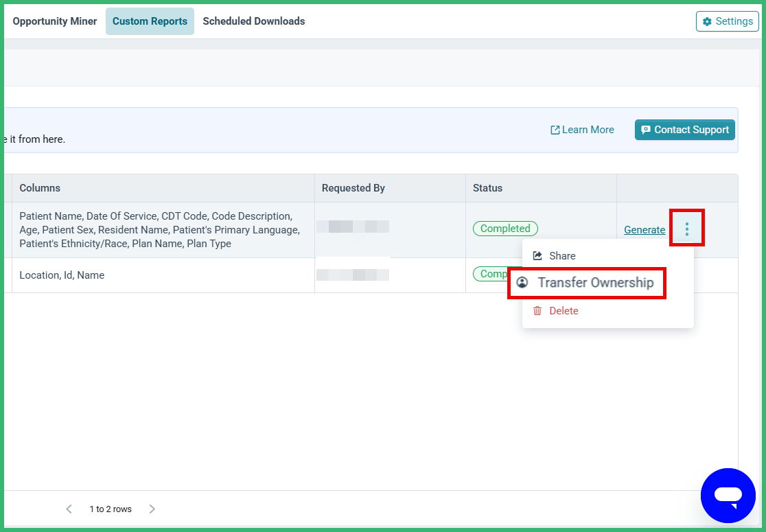The width and height of the screenshot is (766, 532).
Task: Select Share from the context menu
Action: [563, 255]
